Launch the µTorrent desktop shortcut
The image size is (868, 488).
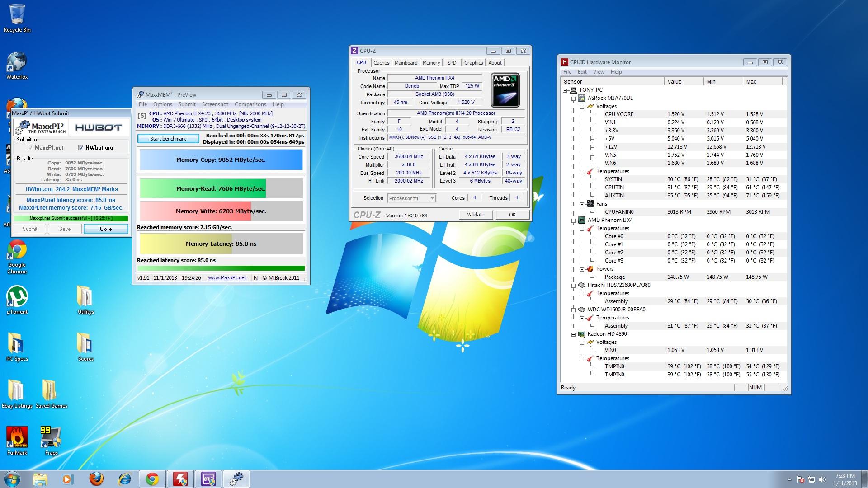17,300
